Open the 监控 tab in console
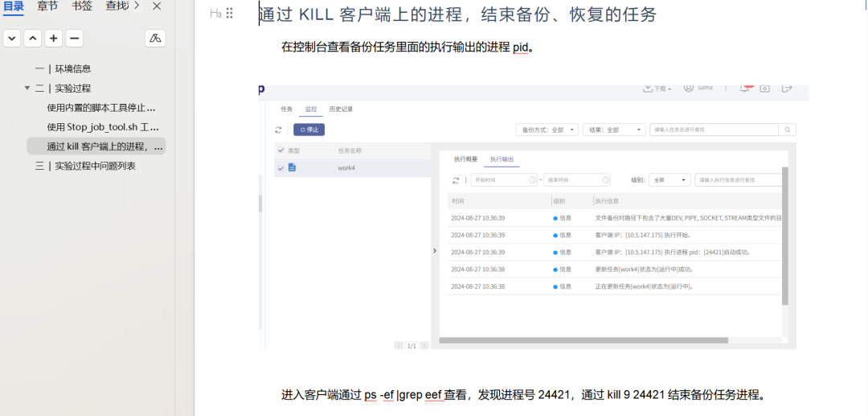868x416 pixels. [310, 109]
